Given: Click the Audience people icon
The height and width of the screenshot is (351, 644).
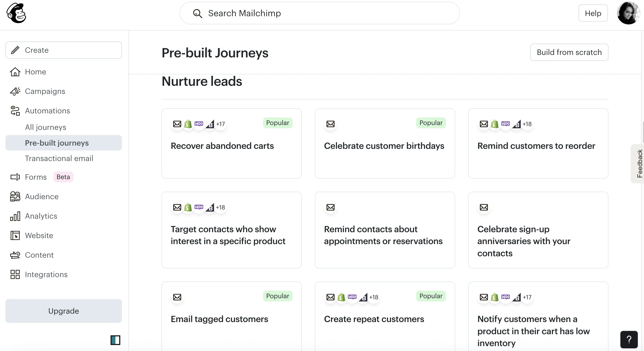Looking at the screenshot, I should [15, 196].
